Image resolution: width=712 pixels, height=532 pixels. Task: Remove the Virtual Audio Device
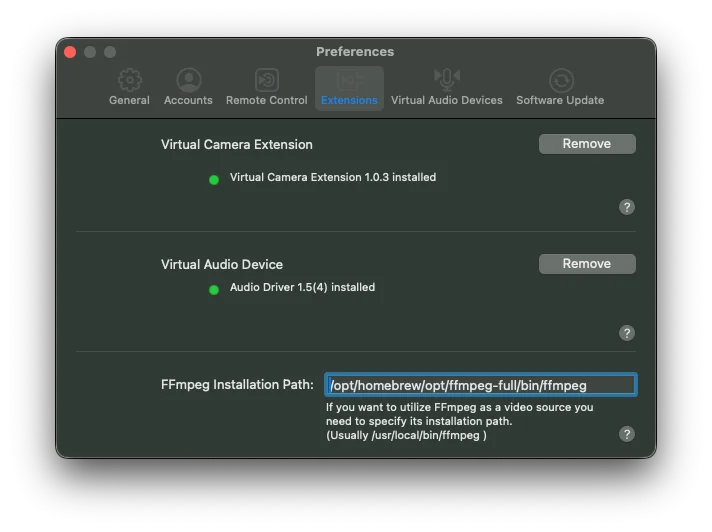point(587,264)
